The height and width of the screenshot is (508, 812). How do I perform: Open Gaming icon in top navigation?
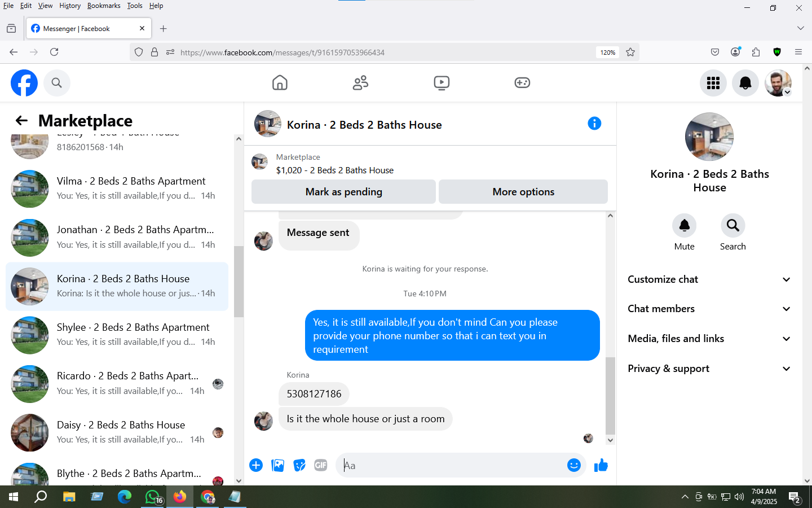(522, 83)
